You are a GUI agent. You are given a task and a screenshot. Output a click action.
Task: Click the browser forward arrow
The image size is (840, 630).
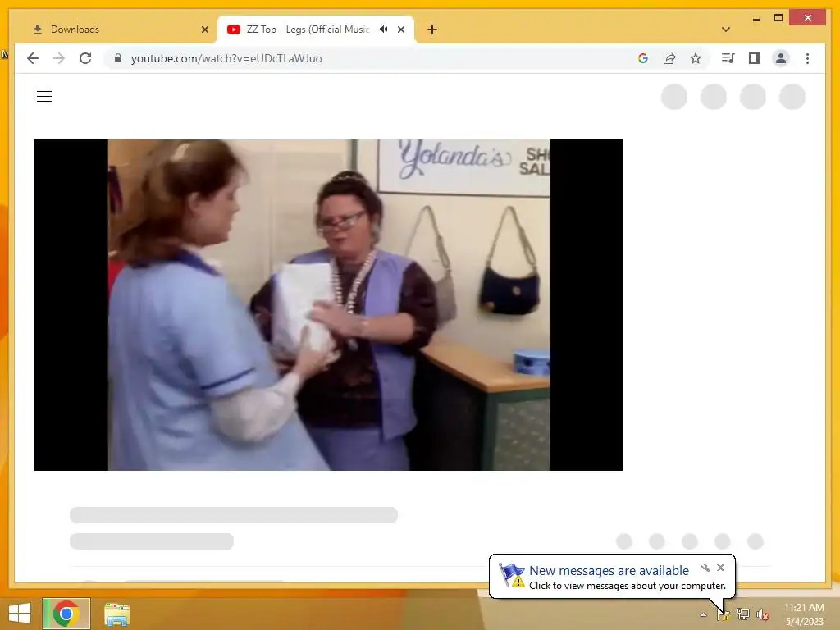(59, 58)
